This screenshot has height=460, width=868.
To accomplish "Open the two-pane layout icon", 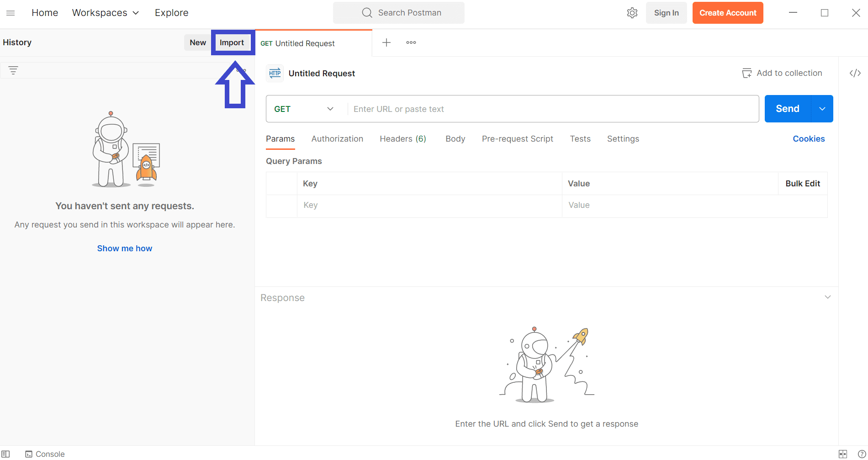I will pyautogui.click(x=843, y=454).
